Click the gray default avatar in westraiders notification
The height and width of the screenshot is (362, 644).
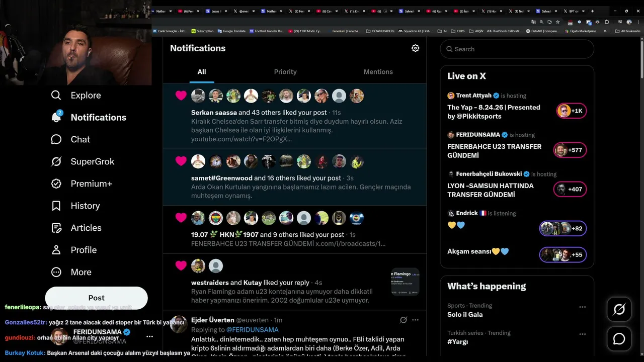tap(216, 266)
